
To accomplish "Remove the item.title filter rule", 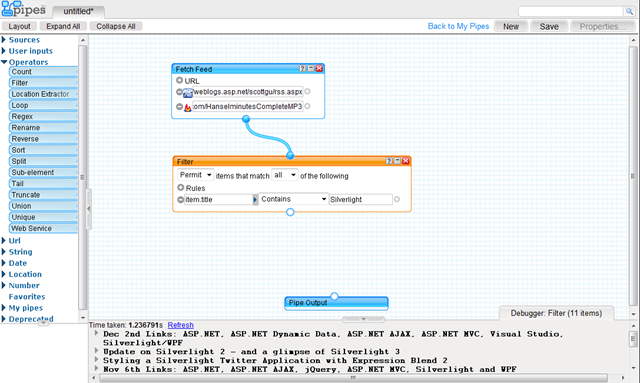I will tap(180, 200).
